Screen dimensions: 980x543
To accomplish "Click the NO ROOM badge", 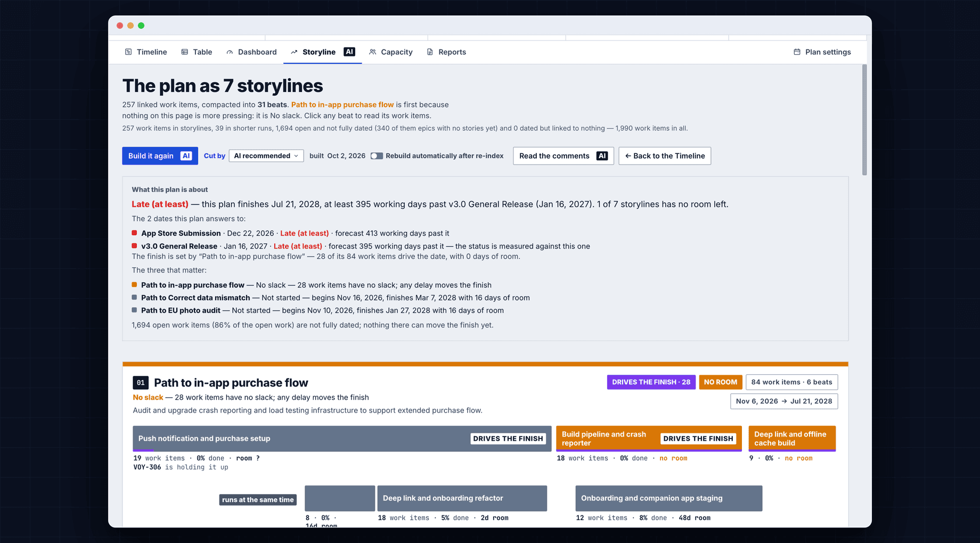I will point(721,382).
